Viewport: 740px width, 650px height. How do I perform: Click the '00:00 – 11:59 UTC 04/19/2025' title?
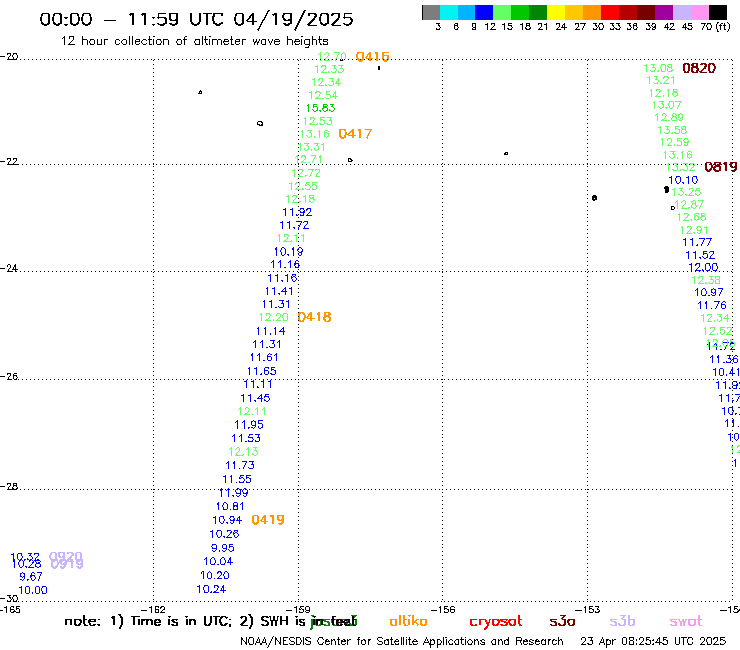click(x=196, y=19)
